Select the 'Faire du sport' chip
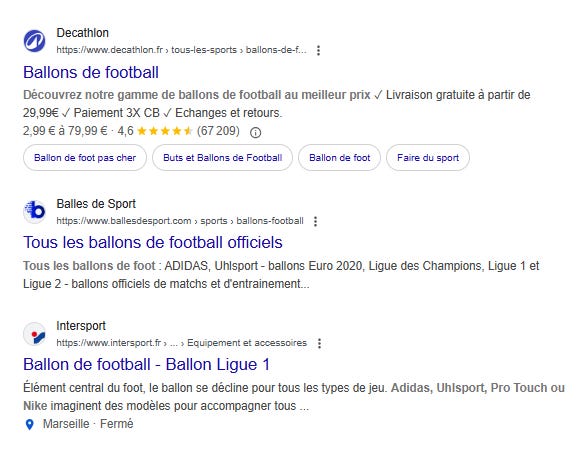 (x=428, y=158)
